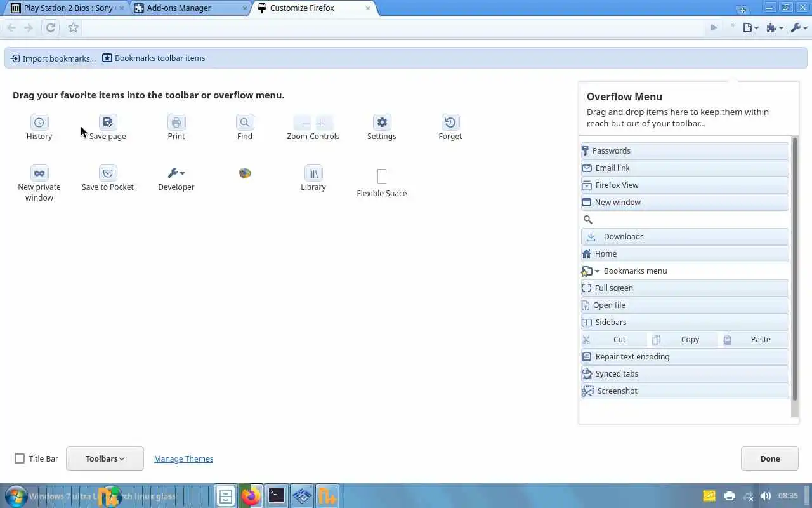
Task: Select Firefox View in the Overflow Menu
Action: pos(684,185)
